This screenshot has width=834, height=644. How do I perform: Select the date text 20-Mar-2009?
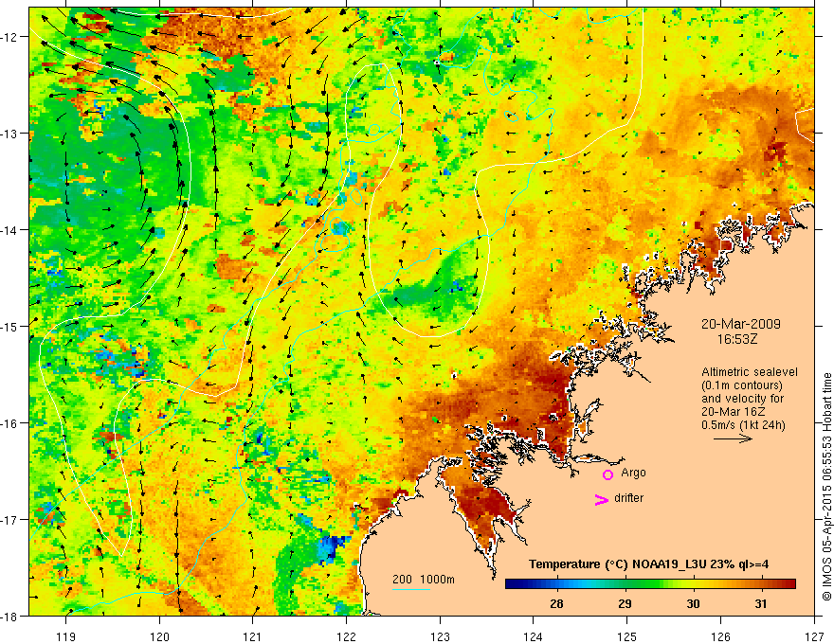(741, 324)
